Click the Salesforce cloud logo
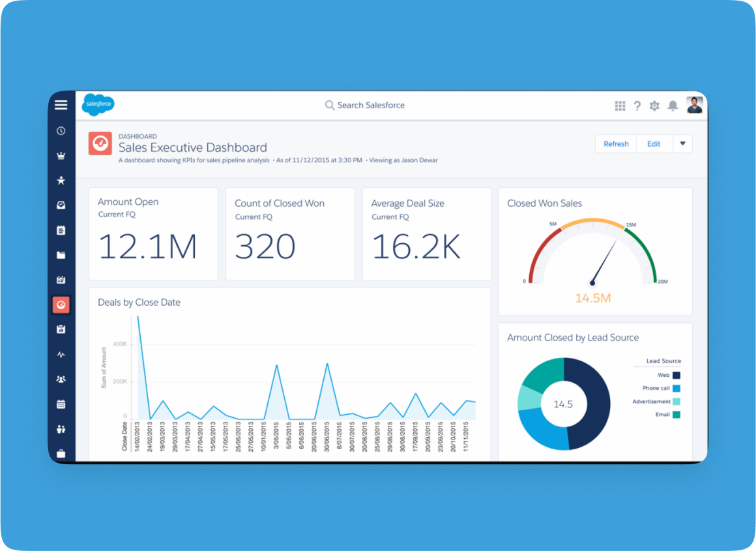The width and height of the screenshot is (756, 551). pos(98,104)
